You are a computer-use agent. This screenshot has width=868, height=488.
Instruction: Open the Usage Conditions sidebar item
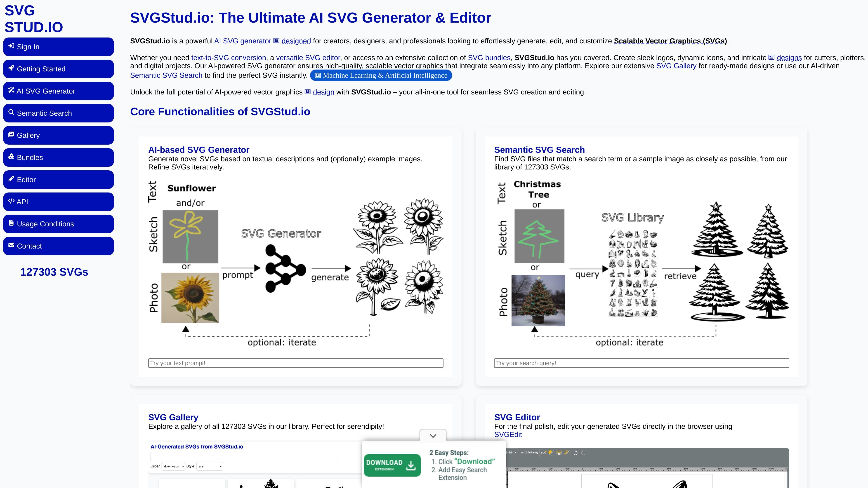pos(58,224)
